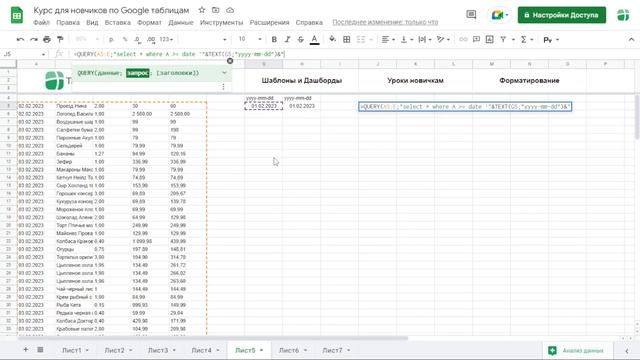The width and height of the screenshot is (640, 360).
Task: Open the fill color picker
Action: (333, 40)
